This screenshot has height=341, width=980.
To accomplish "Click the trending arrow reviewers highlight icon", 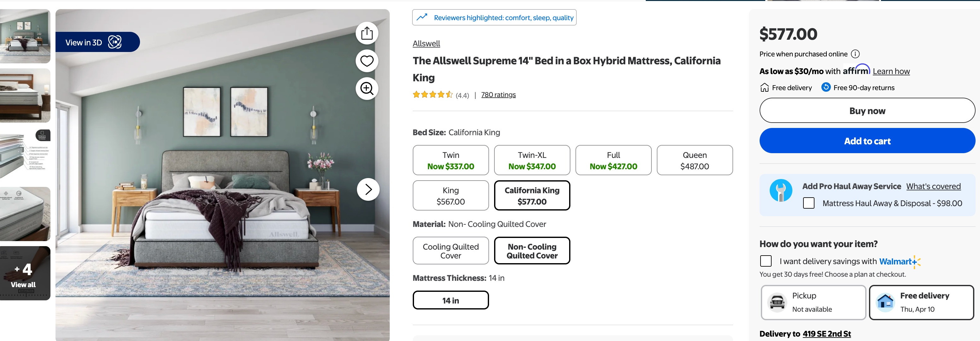I will click(422, 17).
